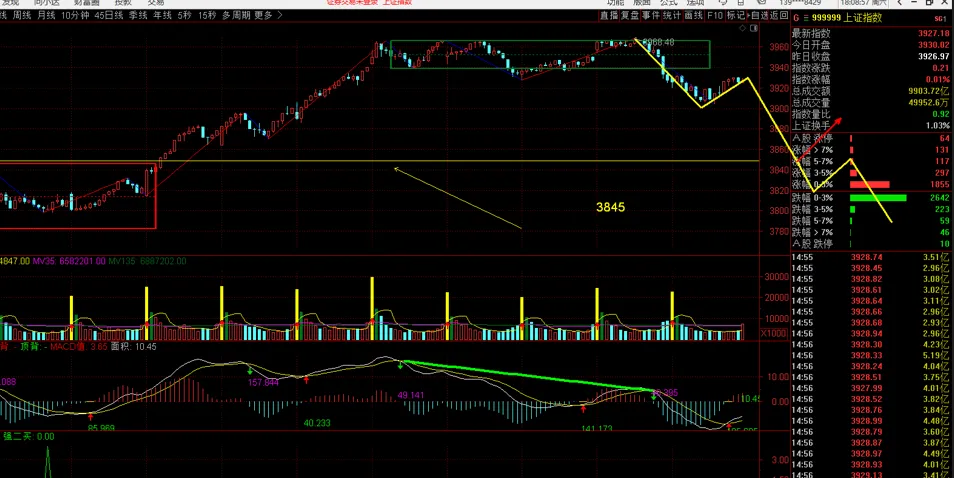The width and height of the screenshot is (954, 478).
Task: Add index to 自选 watchlist
Action: [x=758, y=15]
